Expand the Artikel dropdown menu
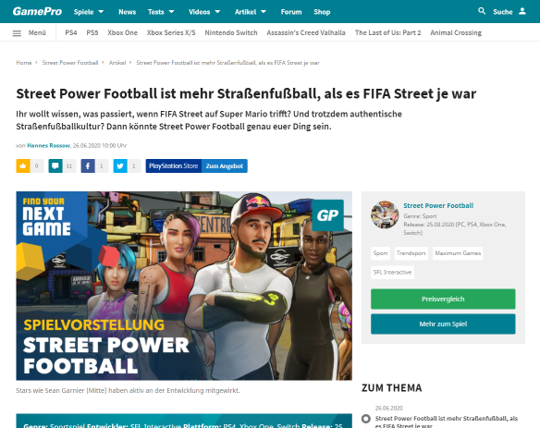540x428 pixels. [x=250, y=12]
